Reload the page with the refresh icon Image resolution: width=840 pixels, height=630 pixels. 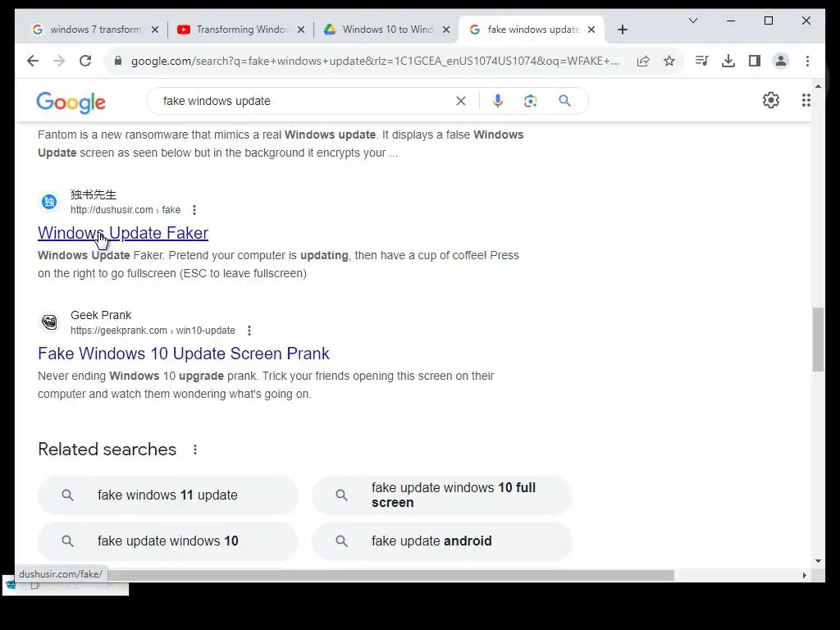point(85,61)
